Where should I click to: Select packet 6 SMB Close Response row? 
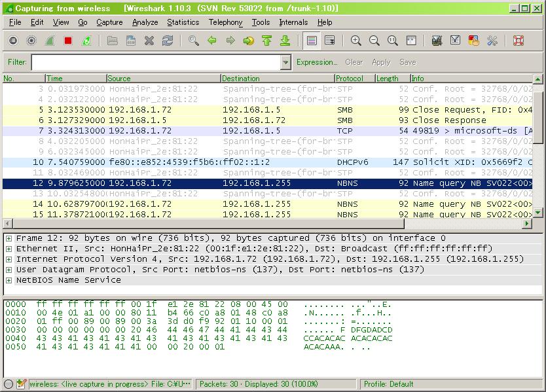(x=267, y=120)
